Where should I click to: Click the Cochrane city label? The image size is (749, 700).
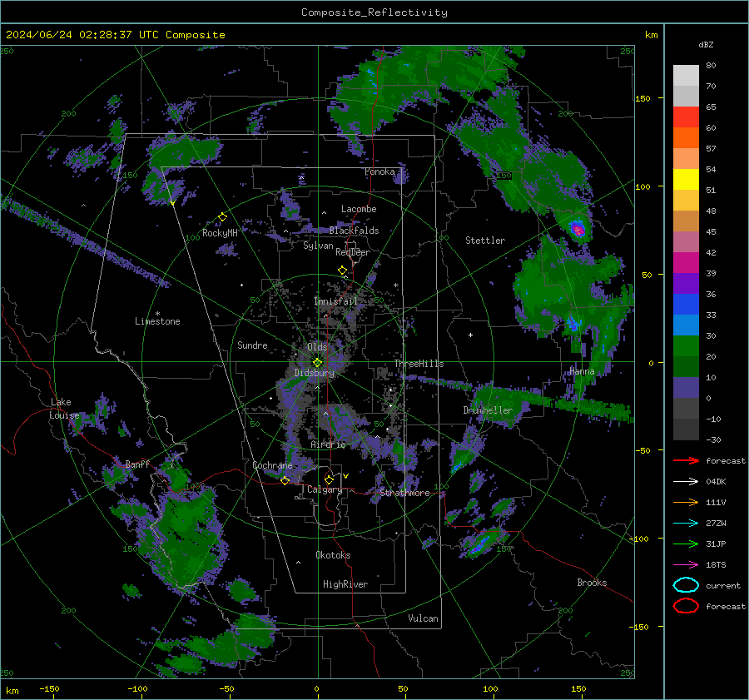pyautogui.click(x=272, y=465)
